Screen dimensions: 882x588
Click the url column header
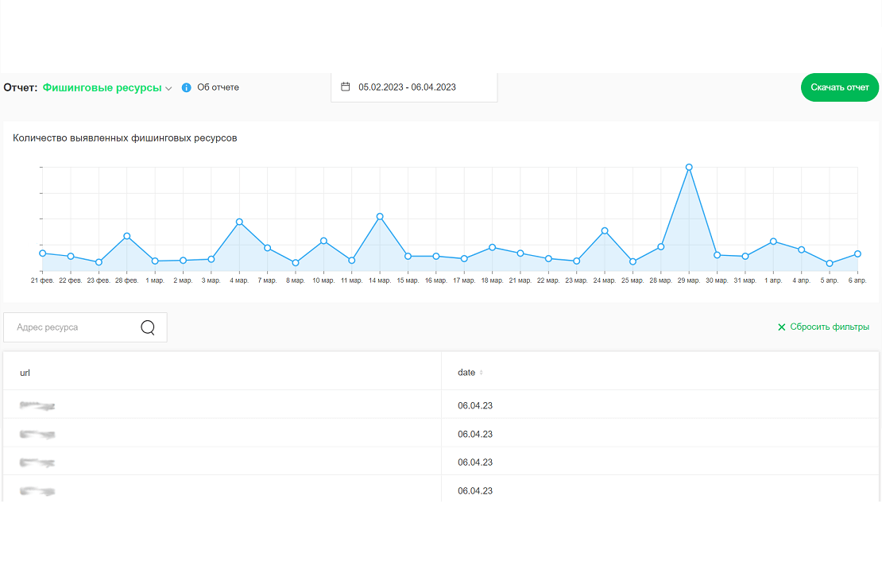[x=25, y=373]
